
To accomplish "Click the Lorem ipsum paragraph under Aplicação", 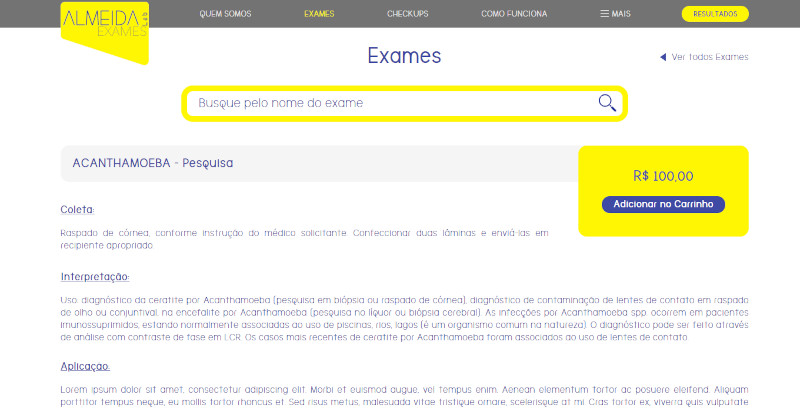I will pos(404,393).
